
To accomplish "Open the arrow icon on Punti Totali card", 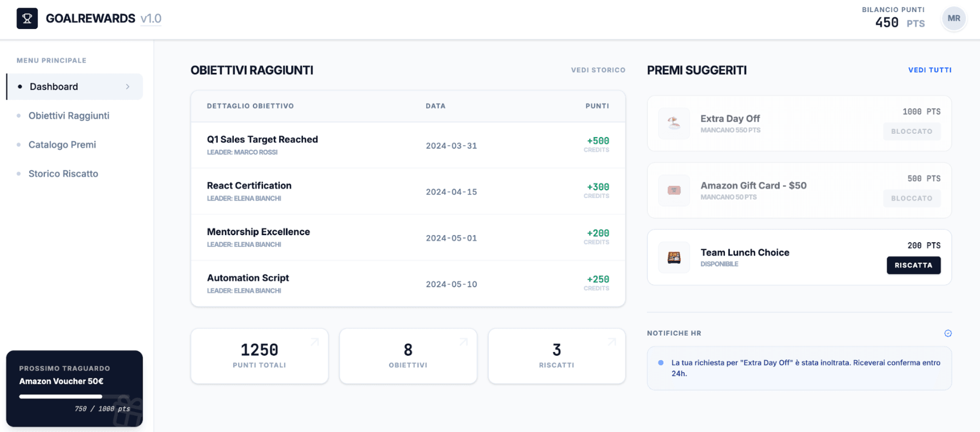I will coord(314,342).
